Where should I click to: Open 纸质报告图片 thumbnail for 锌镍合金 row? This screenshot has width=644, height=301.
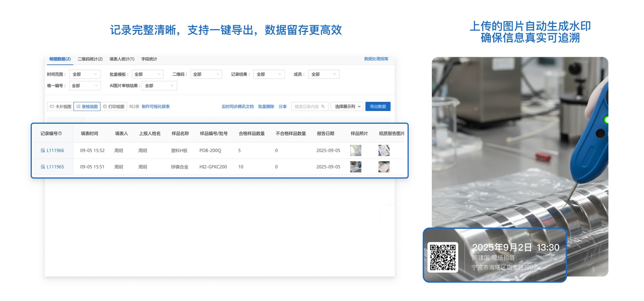384,167
